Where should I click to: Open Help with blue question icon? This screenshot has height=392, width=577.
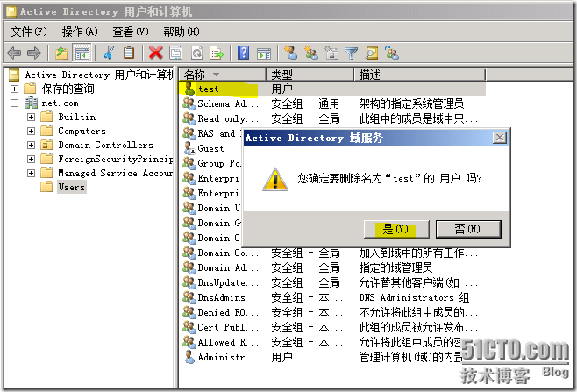pyautogui.click(x=243, y=53)
